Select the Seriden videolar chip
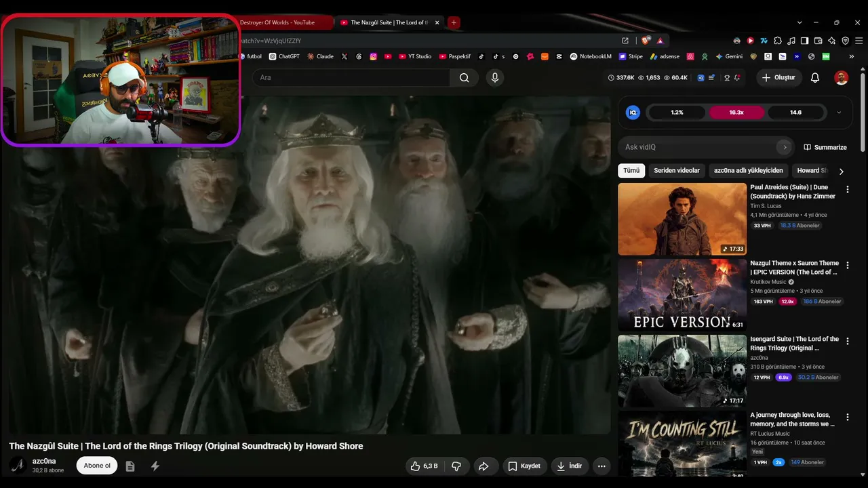The height and width of the screenshot is (488, 868). pos(677,171)
